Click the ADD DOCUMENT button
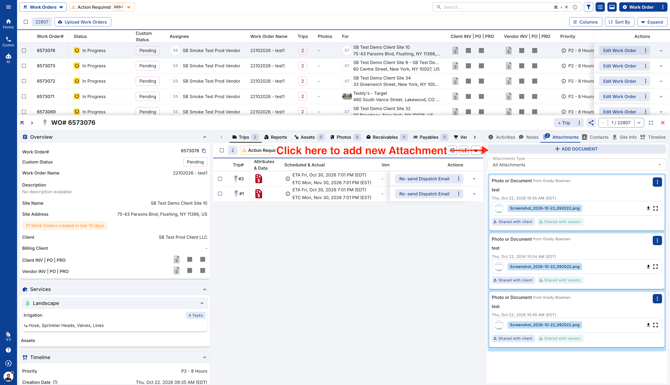This screenshot has height=385, width=670. tap(577, 149)
